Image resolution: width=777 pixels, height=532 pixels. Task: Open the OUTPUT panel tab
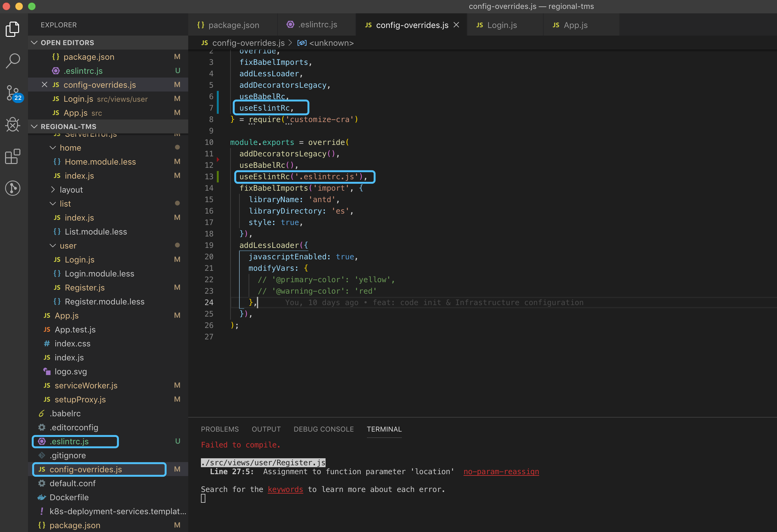click(266, 429)
